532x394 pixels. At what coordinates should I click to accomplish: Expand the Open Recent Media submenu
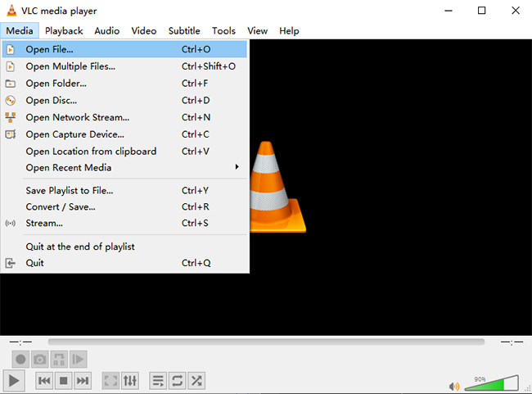click(x=124, y=167)
